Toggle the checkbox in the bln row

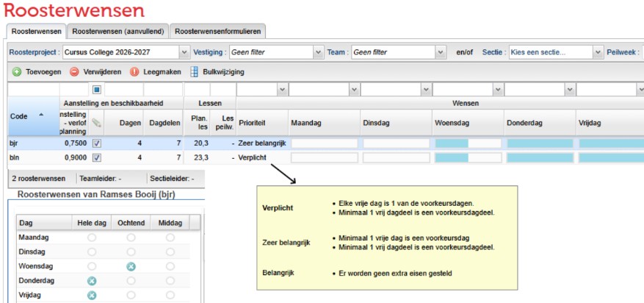click(97, 157)
